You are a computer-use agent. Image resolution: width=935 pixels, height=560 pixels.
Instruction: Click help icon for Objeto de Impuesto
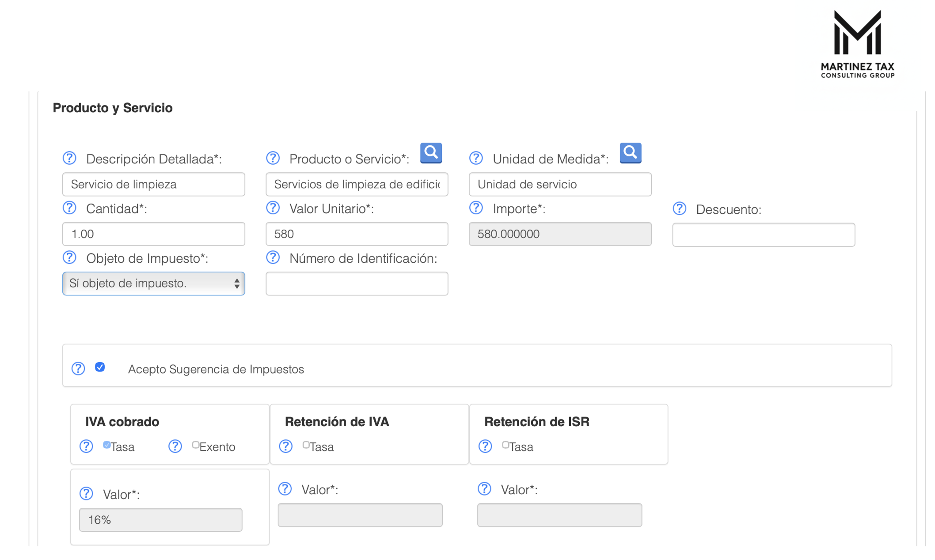click(x=69, y=257)
